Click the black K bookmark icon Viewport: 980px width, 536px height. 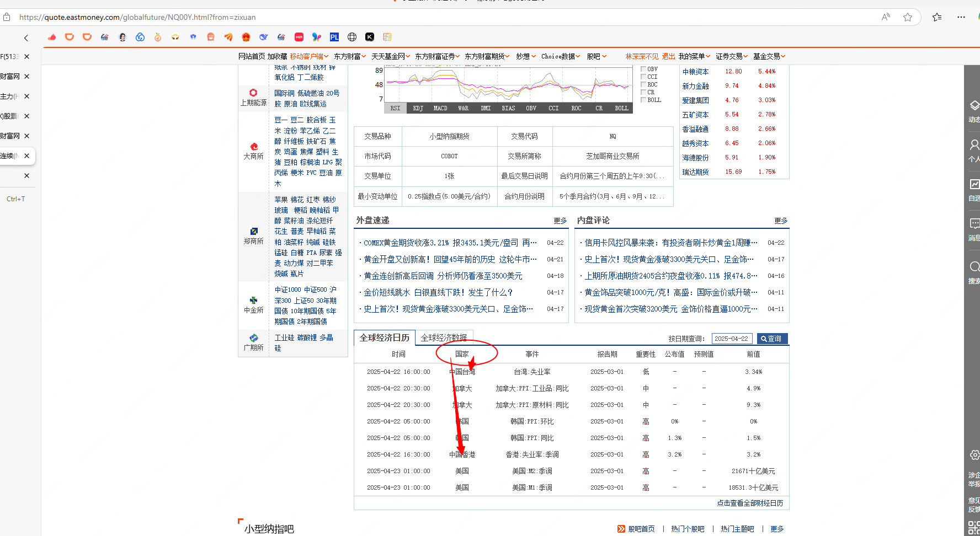pos(370,37)
